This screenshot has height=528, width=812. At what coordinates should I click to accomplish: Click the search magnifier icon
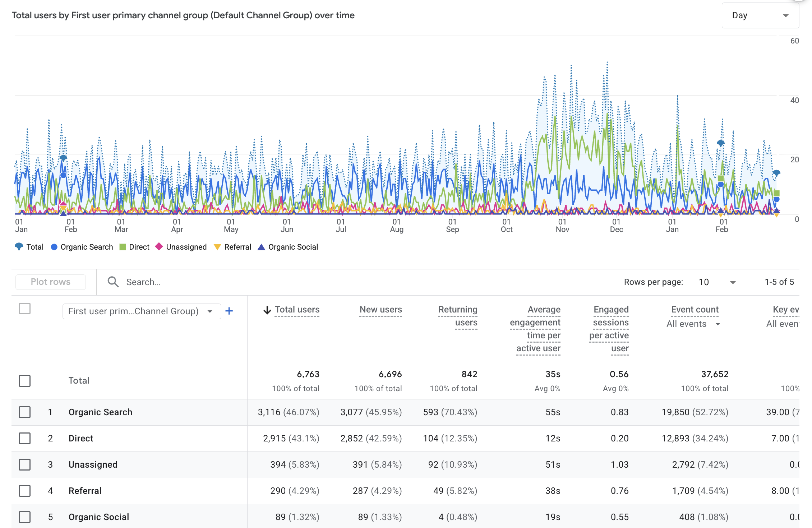tap(113, 282)
